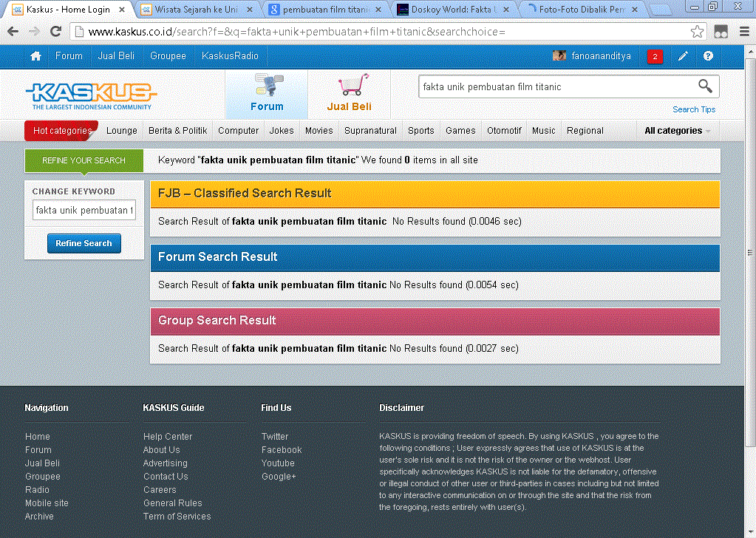
Task: Open Youtube link under Find Us
Action: click(x=278, y=463)
